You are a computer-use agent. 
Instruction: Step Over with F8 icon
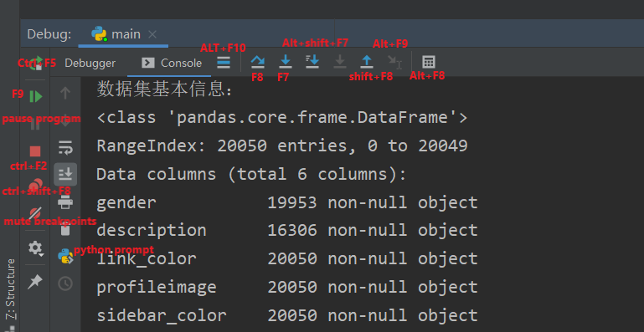(258, 62)
